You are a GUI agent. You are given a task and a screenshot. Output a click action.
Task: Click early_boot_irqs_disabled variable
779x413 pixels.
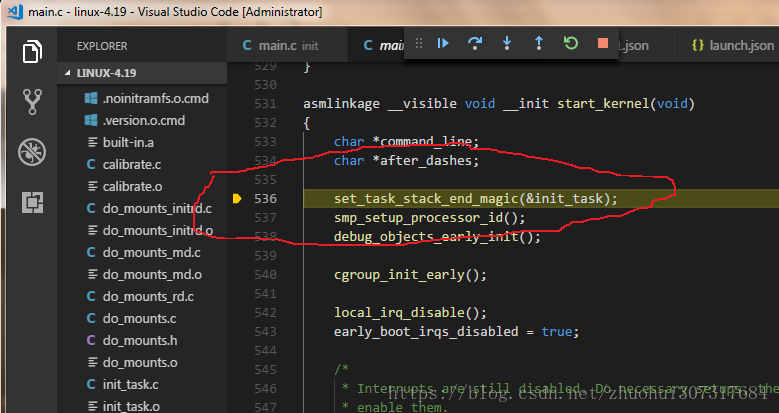(x=426, y=331)
